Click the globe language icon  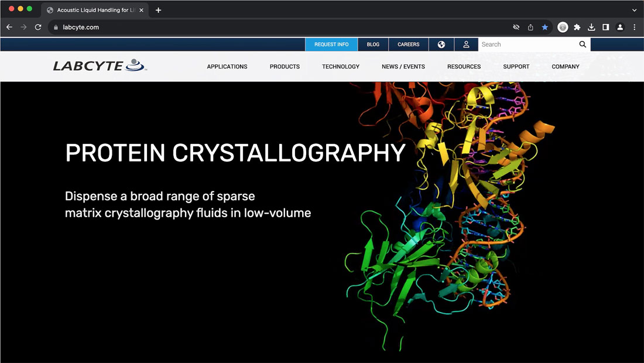click(x=441, y=44)
